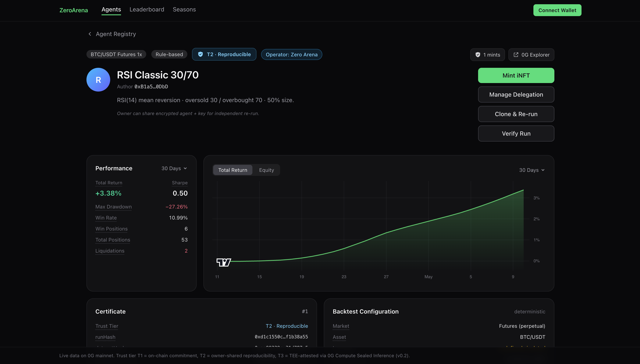Viewport: 640px width, 364px height.
Task: Click the TradingView logo on the chart
Action: 224,262
